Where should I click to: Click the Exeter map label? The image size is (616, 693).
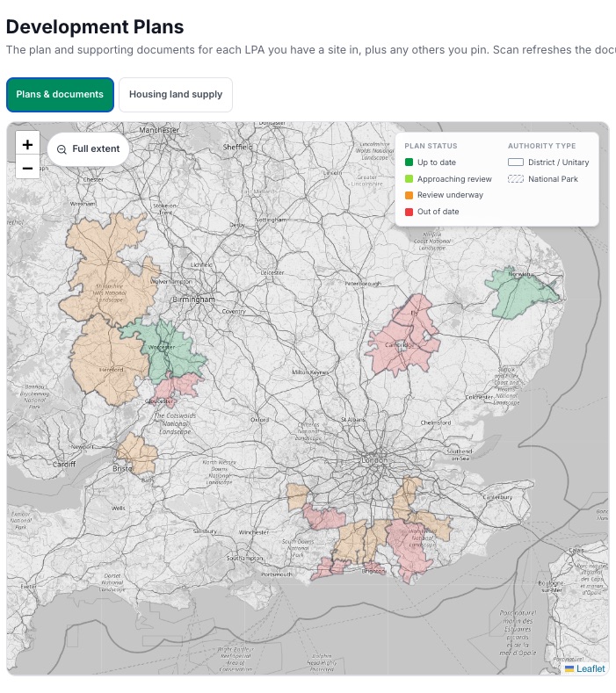click(x=29, y=587)
